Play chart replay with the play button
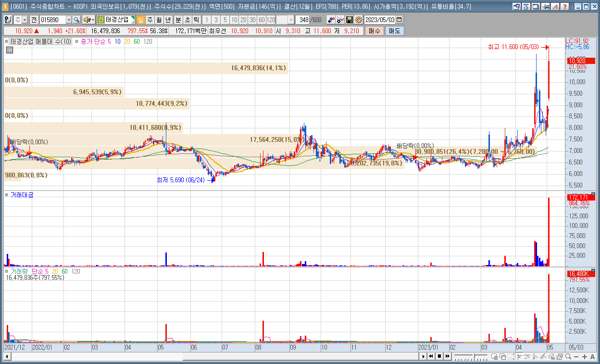 (x=424, y=356)
